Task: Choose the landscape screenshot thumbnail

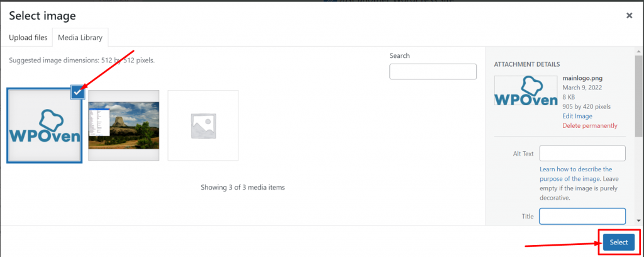Action: [123, 125]
